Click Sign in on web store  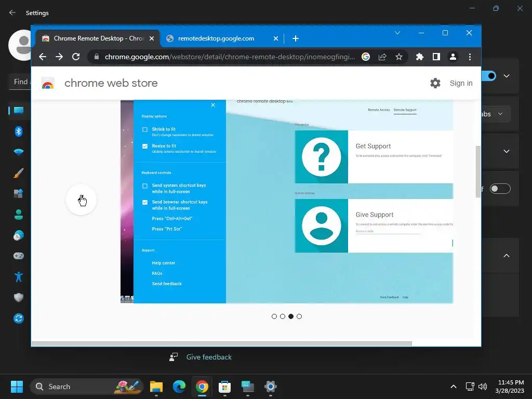[461, 83]
